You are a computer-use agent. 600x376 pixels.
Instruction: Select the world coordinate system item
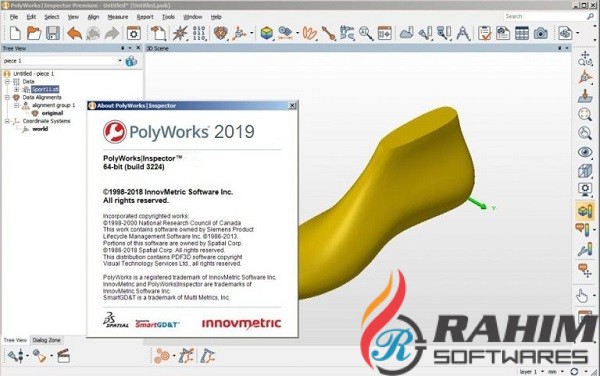pyautogui.click(x=40, y=129)
